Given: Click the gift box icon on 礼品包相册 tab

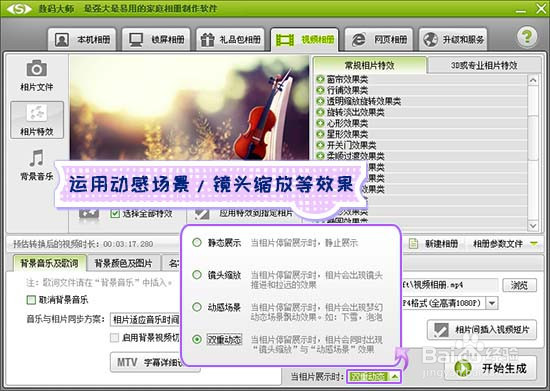Looking at the screenshot, I should point(208,40).
